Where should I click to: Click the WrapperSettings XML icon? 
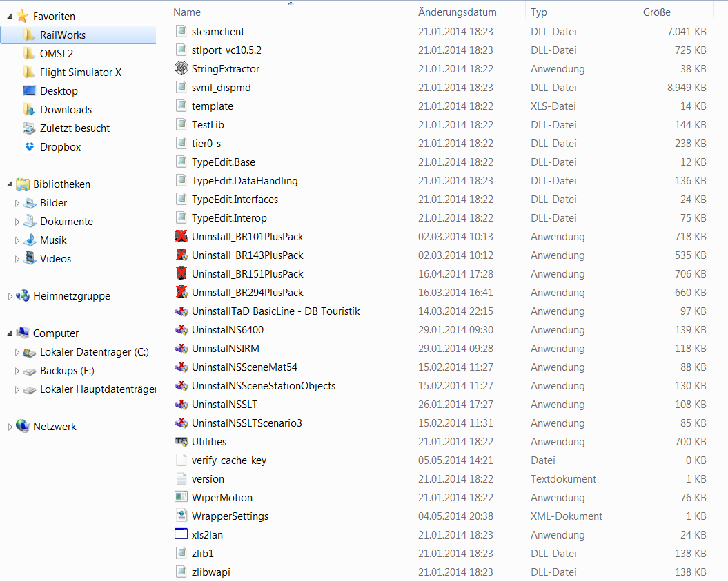[x=181, y=516]
